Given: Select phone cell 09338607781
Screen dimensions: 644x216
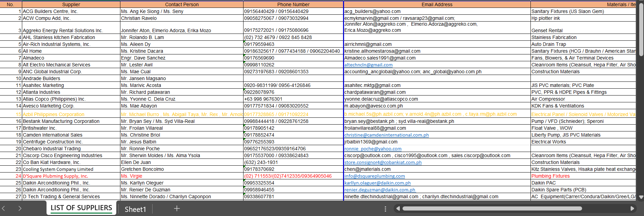Looking at the screenshot, I should point(293,196).
